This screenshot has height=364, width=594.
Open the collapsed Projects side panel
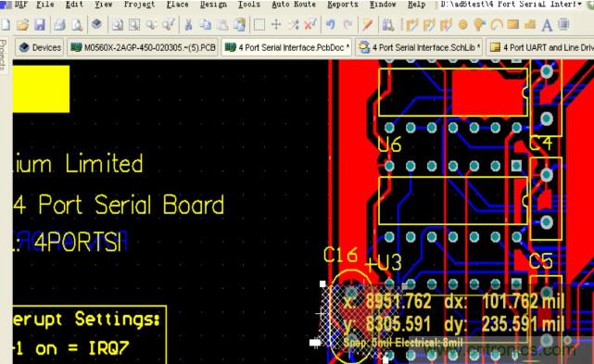pos(4,55)
